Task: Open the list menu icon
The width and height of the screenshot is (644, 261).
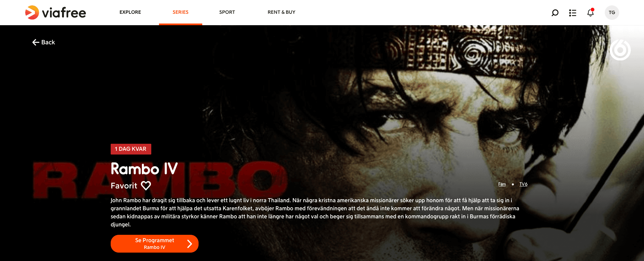Action: pyautogui.click(x=573, y=13)
